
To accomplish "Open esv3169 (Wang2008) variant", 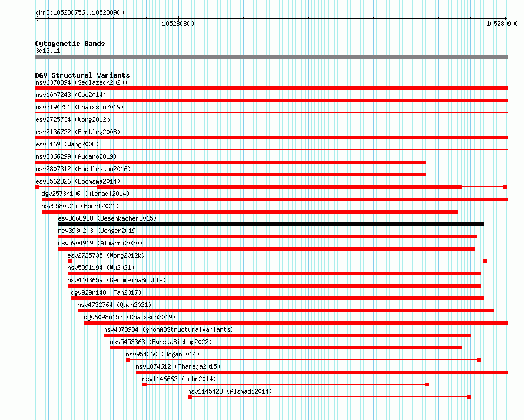I will pyautogui.click(x=67, y=144).
